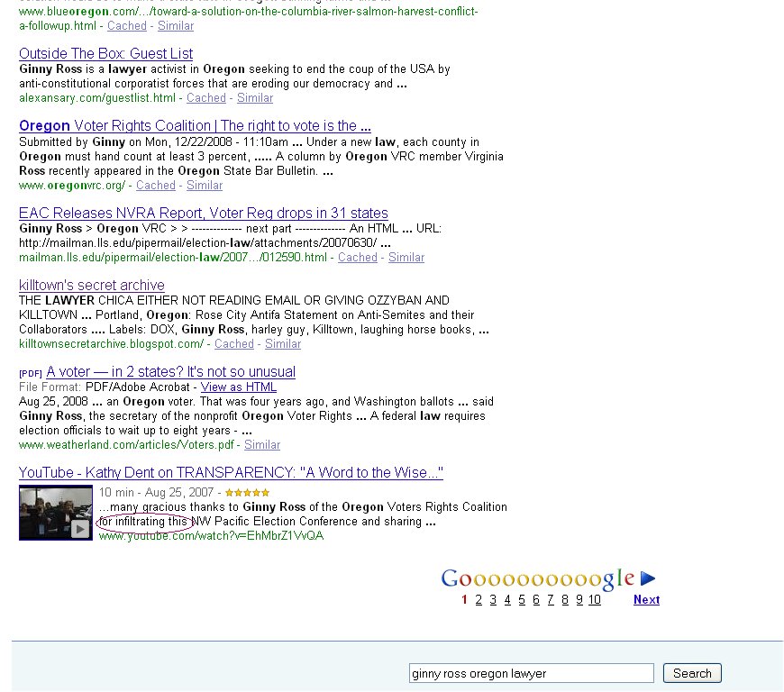
Task: Go to results page 2
Action: [x=479, y=599]
